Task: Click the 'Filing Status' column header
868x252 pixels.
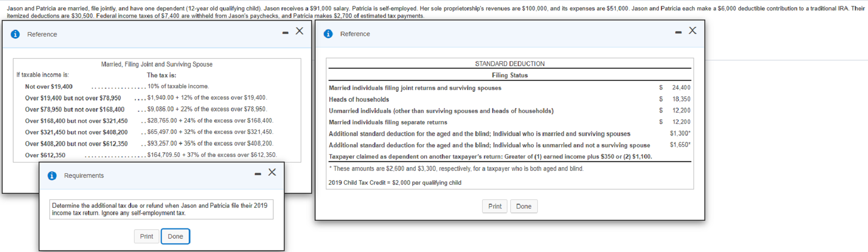Action: [x=510, y=75]
